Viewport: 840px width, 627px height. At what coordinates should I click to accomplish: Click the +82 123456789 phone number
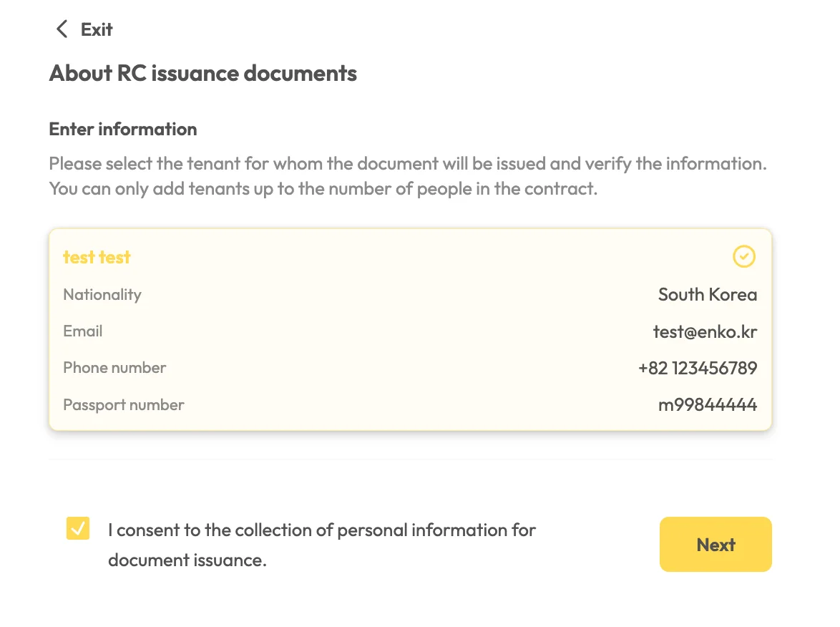(x=697, y=369)
